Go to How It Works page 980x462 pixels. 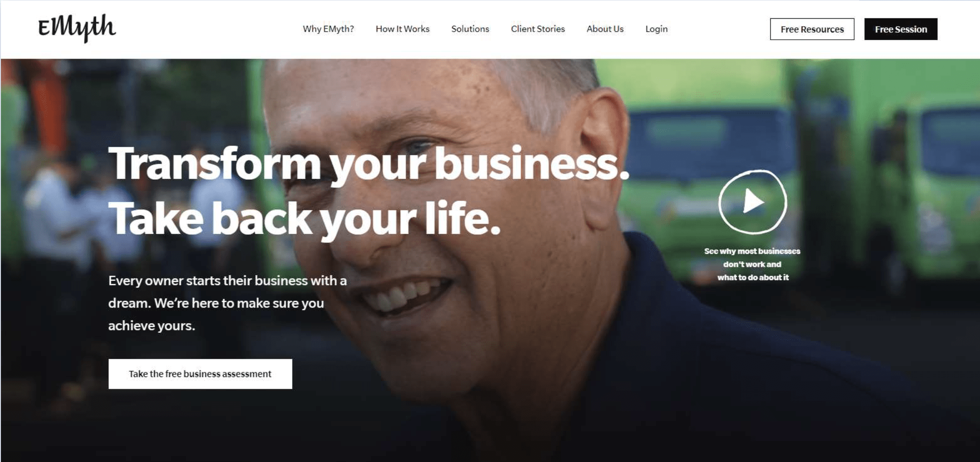[x=402, y=29]
